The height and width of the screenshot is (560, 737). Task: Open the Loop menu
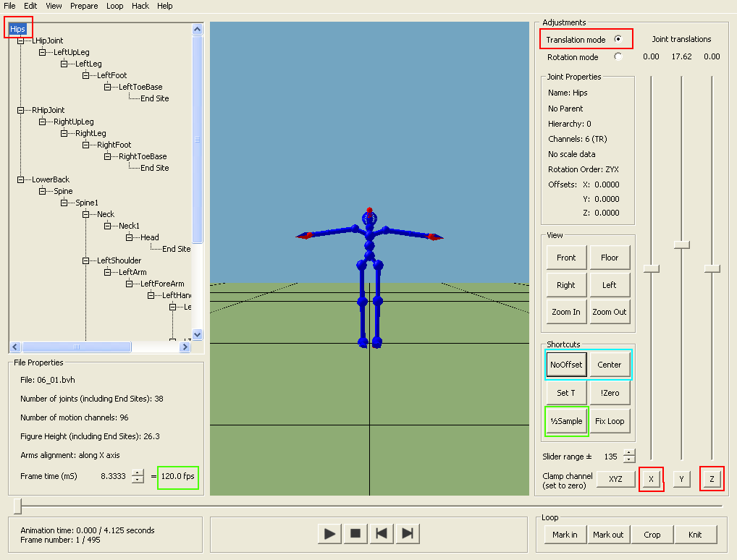[114, 6]
